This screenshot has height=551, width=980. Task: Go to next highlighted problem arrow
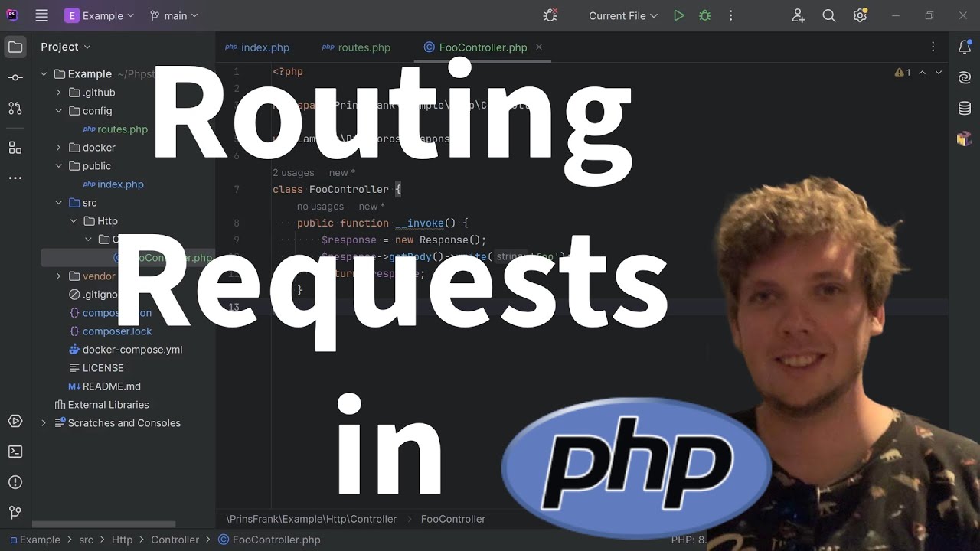pos(939,72)
